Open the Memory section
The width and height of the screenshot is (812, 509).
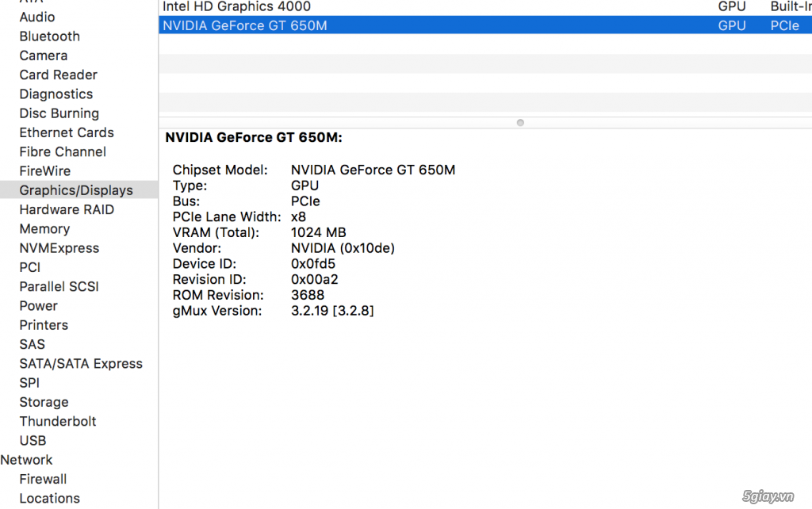tap(44, 229)
